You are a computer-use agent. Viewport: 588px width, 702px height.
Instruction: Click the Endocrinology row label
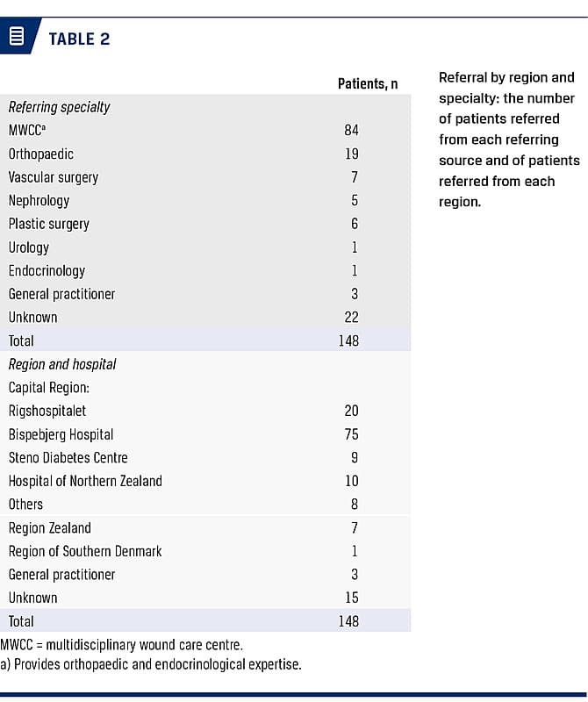47,270
